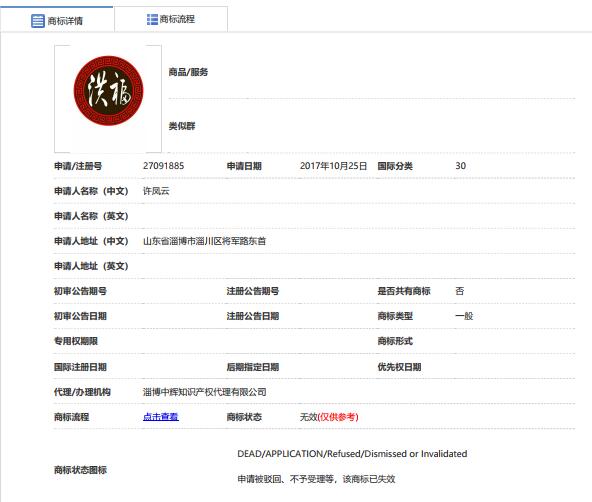Select text 申请被驳回、不予受理等，该商标已失效
This screenshot has width=592, height=502.
(x=316, y=479)
